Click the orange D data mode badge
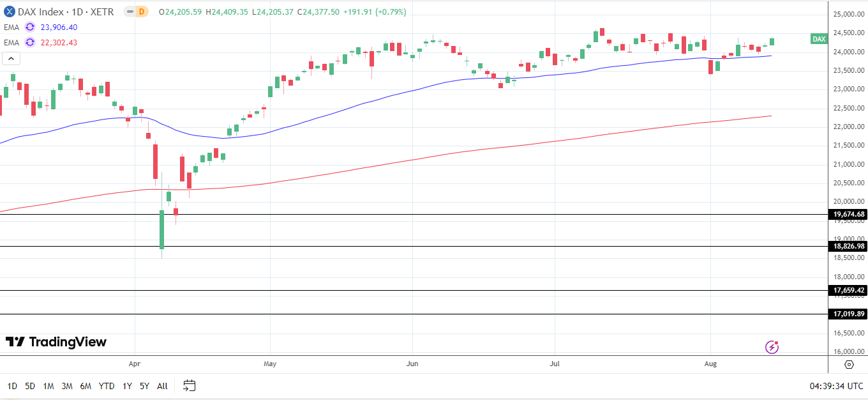 [142, 12]
